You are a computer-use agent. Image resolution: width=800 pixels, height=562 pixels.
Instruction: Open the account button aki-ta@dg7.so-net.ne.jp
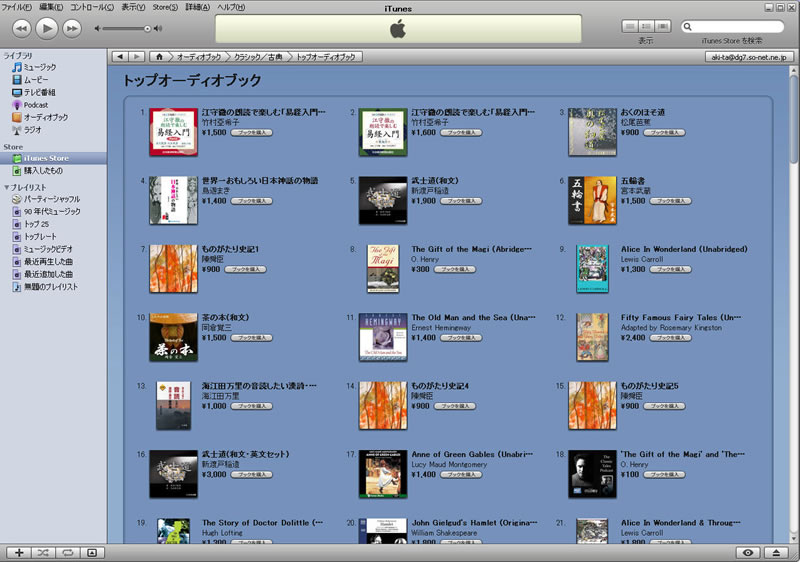pyautogui.click(x=749, y=57)
